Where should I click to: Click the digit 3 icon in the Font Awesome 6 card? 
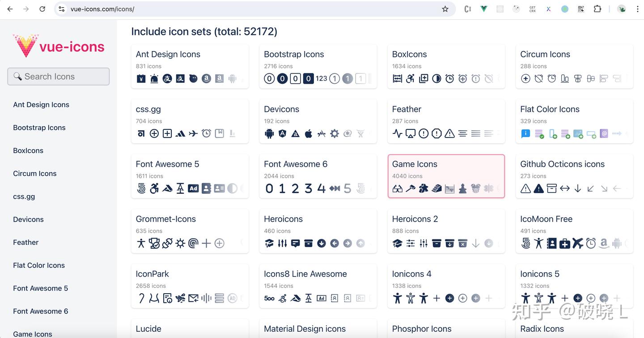pyautogui.click(x=308, y=188)
